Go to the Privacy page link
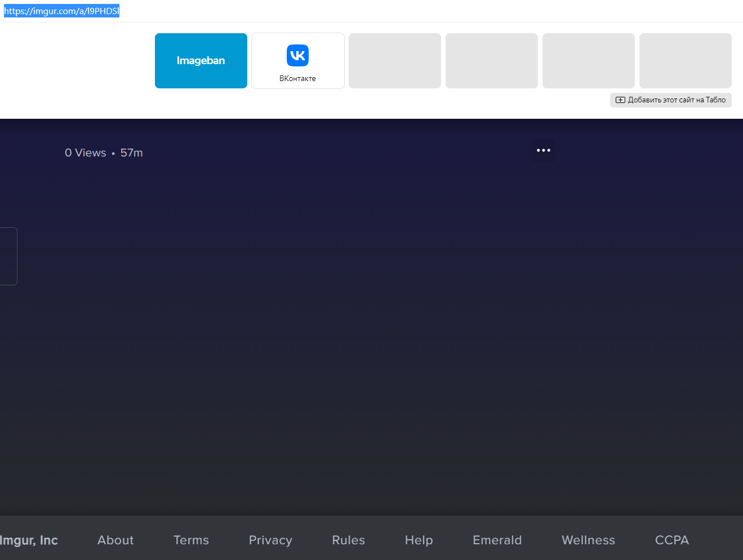Screen dimensions: 743x560 click(x=270, y=540)
